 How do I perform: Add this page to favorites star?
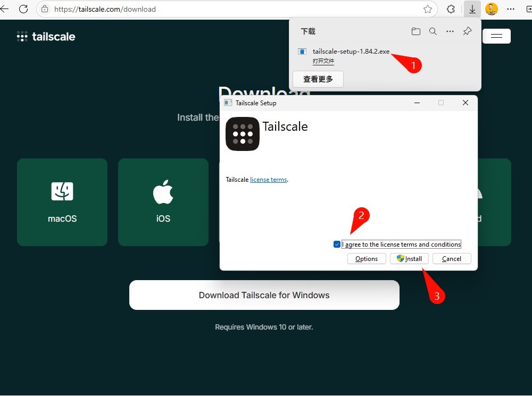click(x=428, y=9)
